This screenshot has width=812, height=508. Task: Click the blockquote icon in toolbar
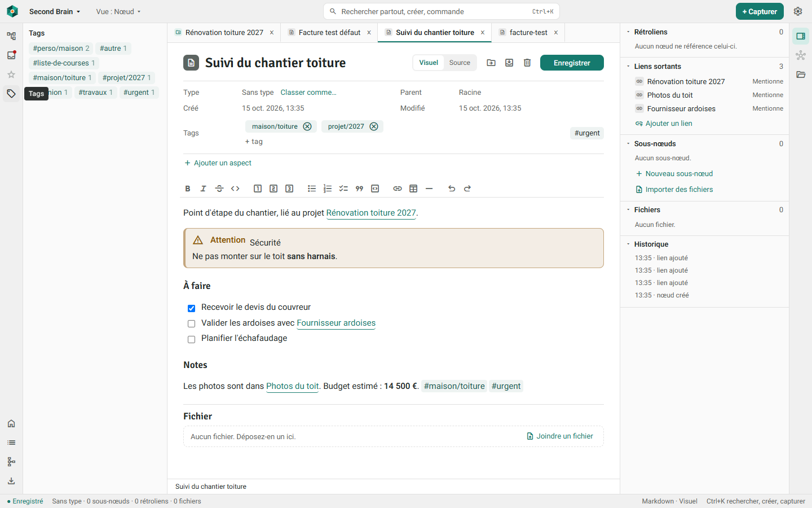[x=359, y=189]
